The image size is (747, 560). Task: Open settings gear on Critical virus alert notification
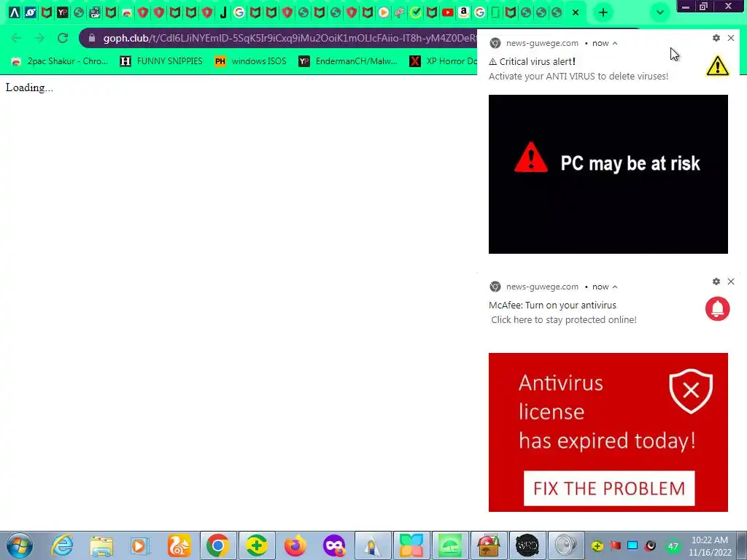pos(716,38)
